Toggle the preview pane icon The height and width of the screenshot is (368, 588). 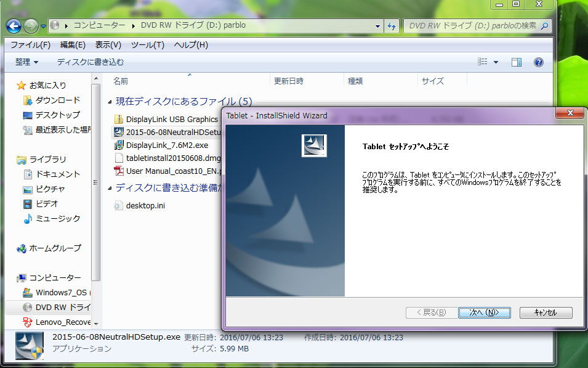coord(517,62)
